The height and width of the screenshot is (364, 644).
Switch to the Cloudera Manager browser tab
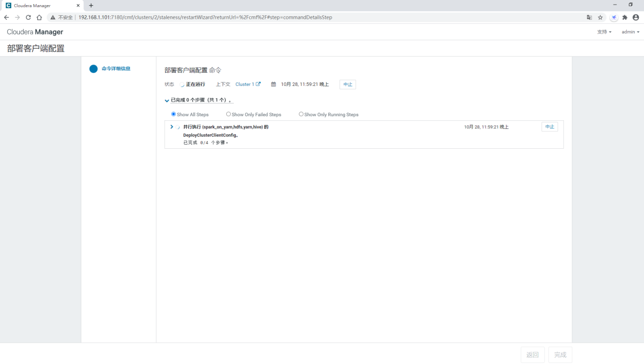(x=42, y=6)
